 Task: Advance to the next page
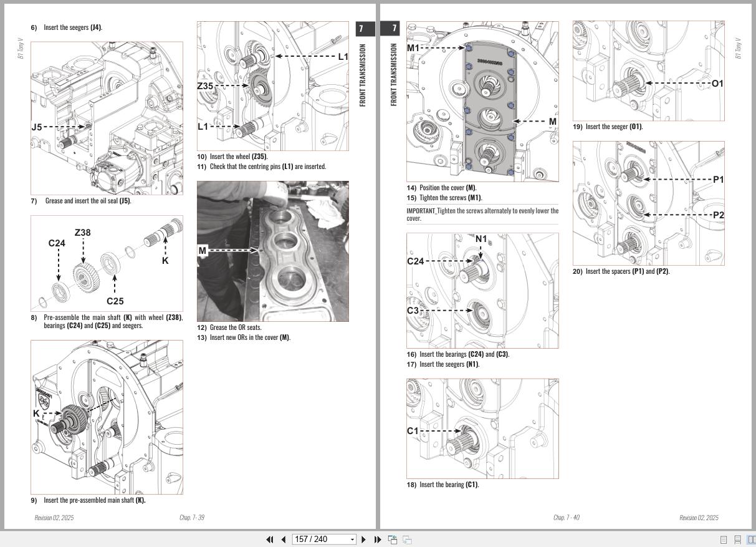click(363, 539)
